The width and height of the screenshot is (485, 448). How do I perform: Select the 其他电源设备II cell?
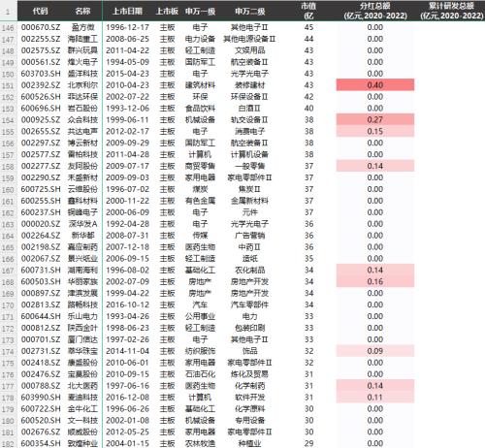pyautogui.click(x=249, y=39)
